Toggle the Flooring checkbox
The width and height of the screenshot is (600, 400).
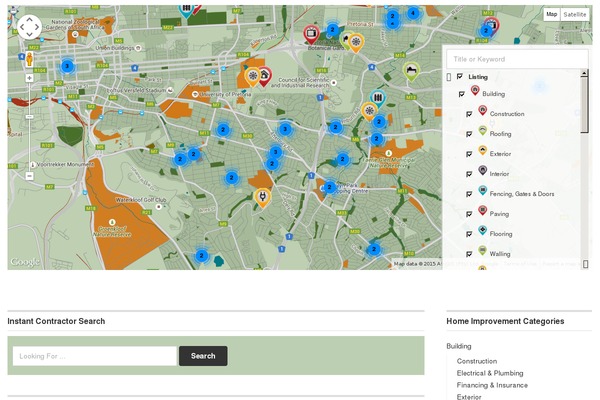pyautogui.click(x=469, y=234)
